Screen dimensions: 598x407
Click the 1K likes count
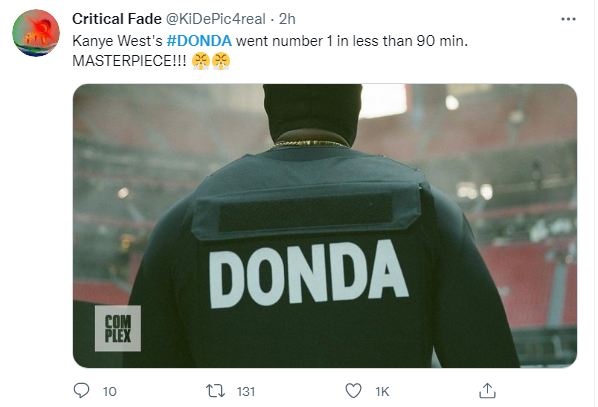coord(382,391)
